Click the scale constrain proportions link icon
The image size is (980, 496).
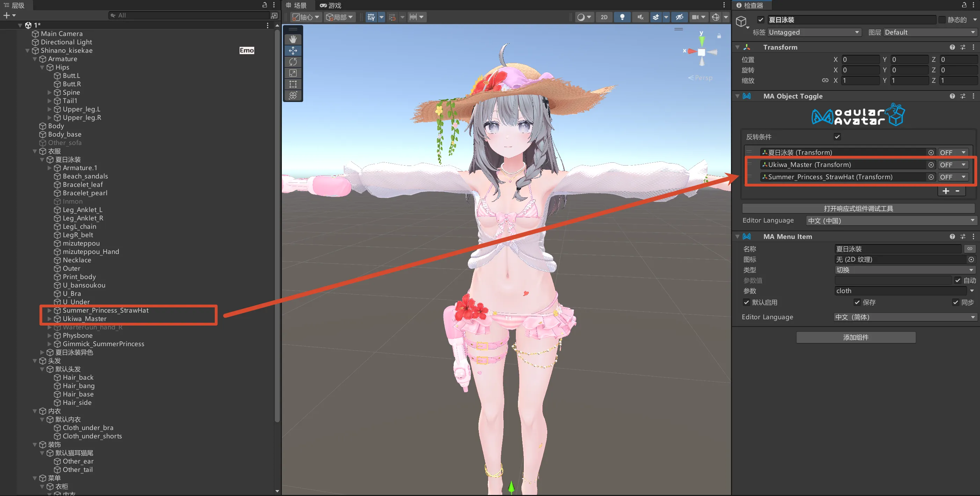click(x=825, y=80)
